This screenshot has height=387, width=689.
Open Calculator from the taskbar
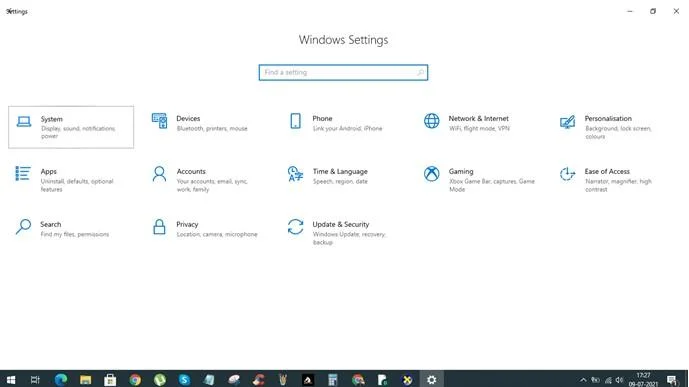333,380
